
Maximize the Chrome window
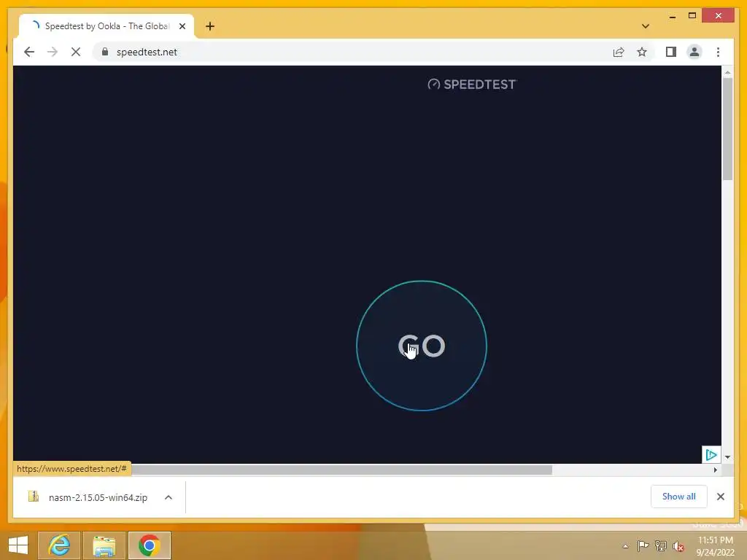[692, 16]
